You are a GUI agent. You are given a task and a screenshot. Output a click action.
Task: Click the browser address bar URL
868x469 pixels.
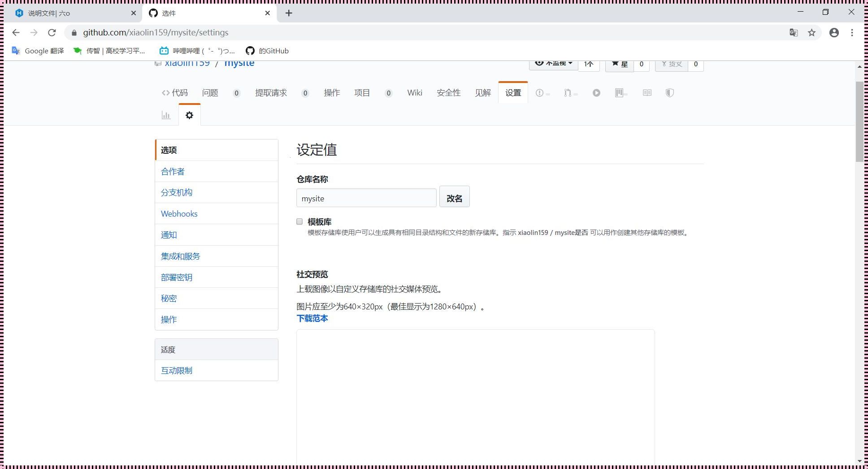point(156,32)
